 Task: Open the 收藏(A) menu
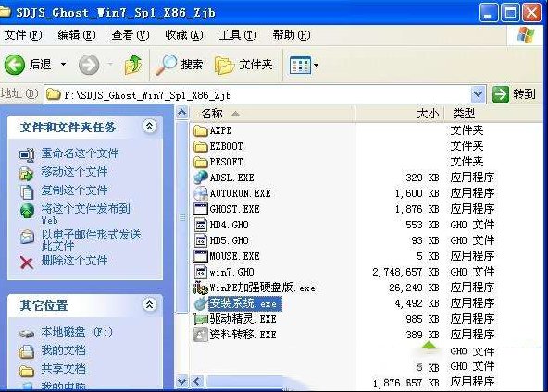(x=184, y=35)
